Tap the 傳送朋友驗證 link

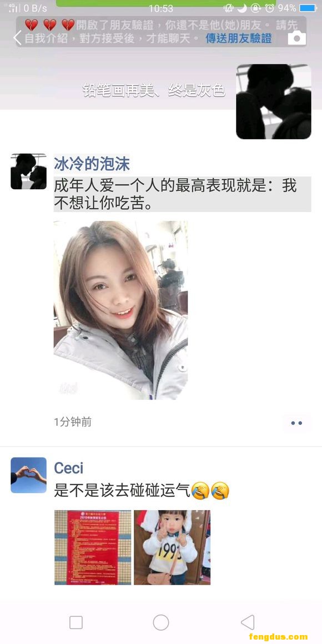pyautogui.click(x=239, y=38)
